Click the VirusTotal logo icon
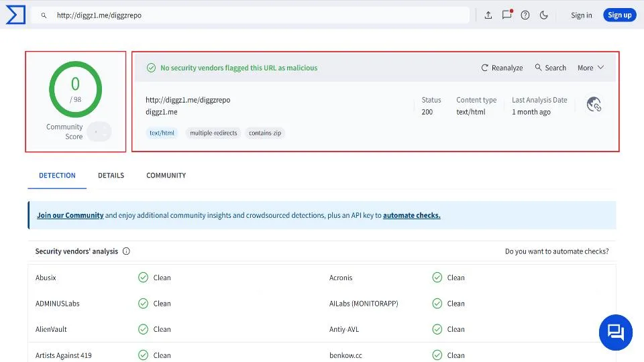Image resolution: width=644 pixels, height=362 pixels. pos(15,15)
